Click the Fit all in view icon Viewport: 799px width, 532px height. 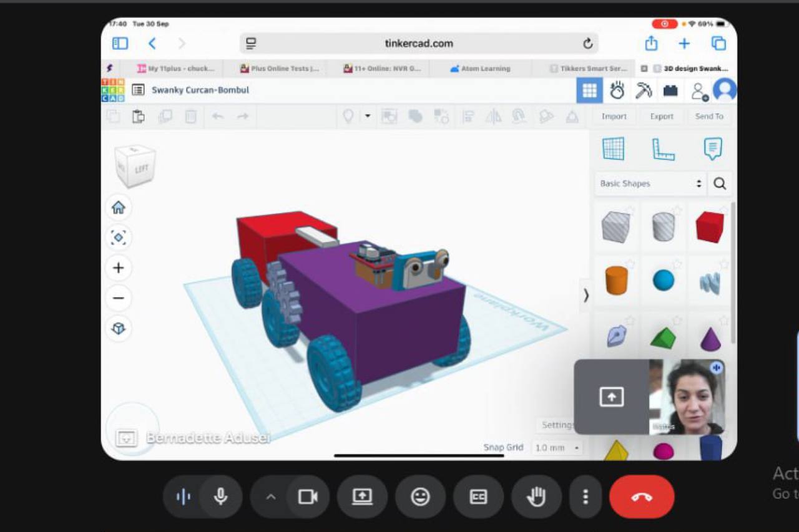click(119, 238)
